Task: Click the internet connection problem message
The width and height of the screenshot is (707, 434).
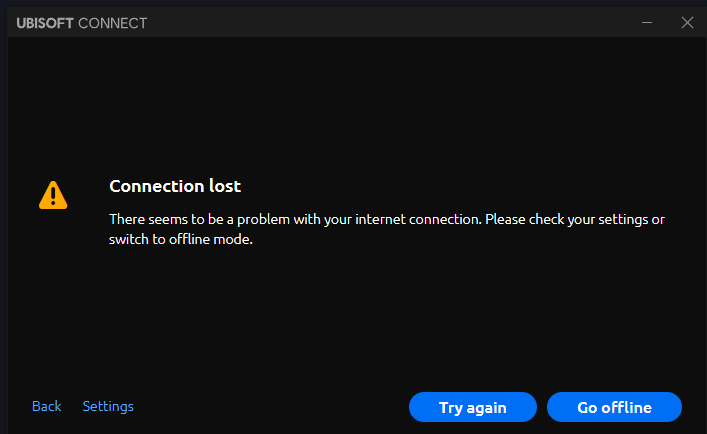Action: click(x=386, y=219)
